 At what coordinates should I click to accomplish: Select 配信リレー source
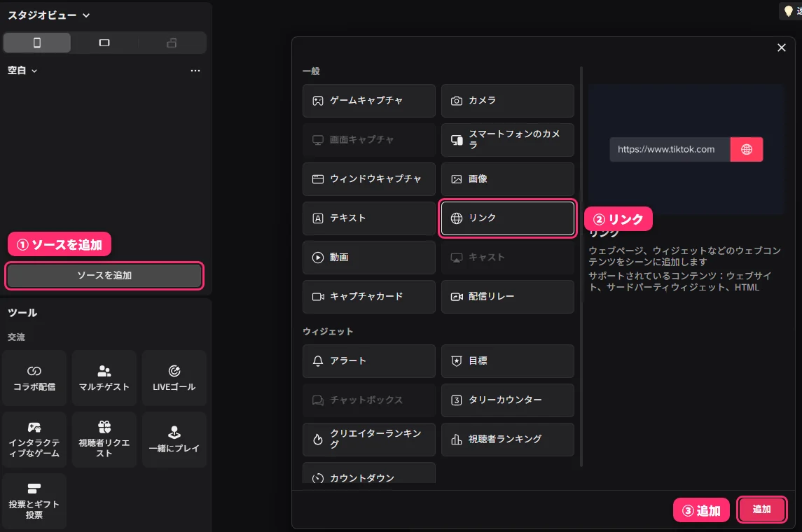(x=507, y=296)
